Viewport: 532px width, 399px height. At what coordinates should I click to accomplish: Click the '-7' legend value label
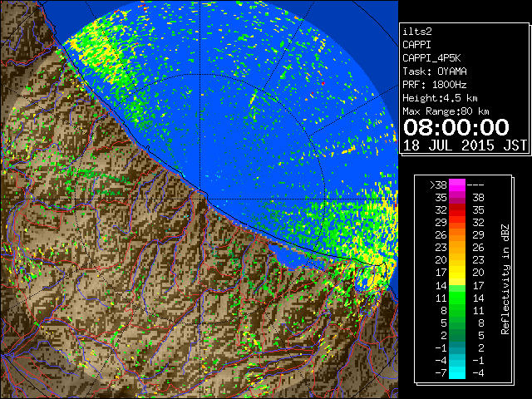pos(441,373)
